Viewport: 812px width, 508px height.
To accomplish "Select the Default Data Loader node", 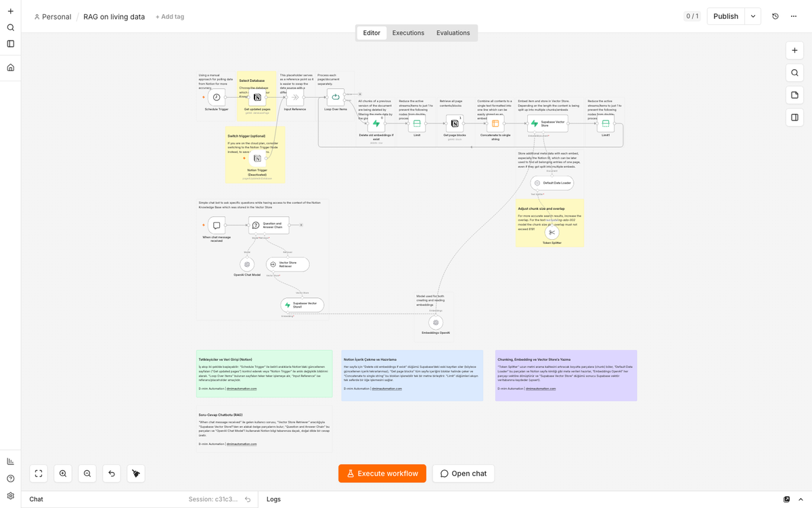I will [x=552, y=183].
